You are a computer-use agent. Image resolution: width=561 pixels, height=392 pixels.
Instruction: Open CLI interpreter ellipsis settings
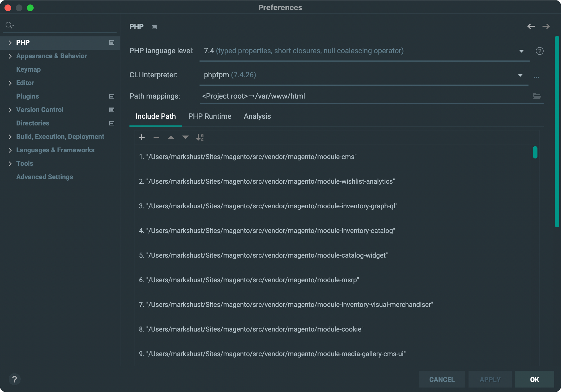pos(536,77)
